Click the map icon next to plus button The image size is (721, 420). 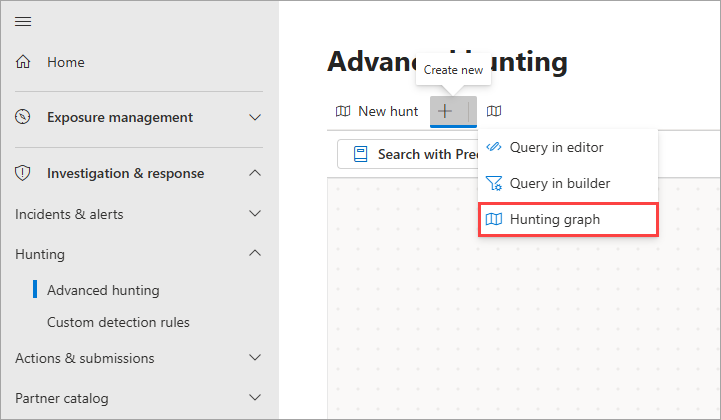(x=493, y=111)
